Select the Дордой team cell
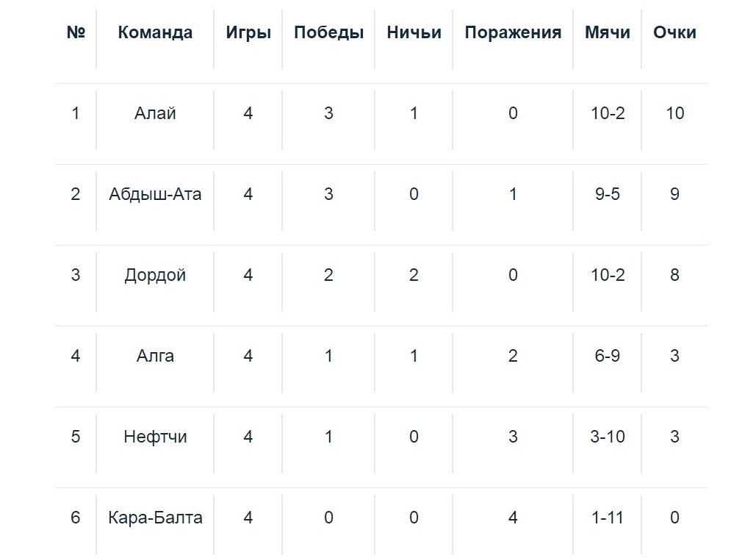The width and height of the screenshot is (756, 558). (155, 275)
